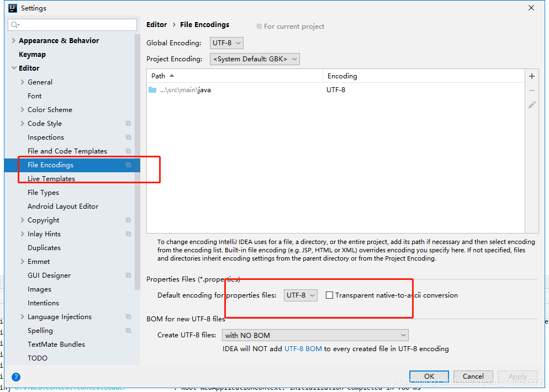
Task: Expand the Emmet node
Action: (23, 262)
